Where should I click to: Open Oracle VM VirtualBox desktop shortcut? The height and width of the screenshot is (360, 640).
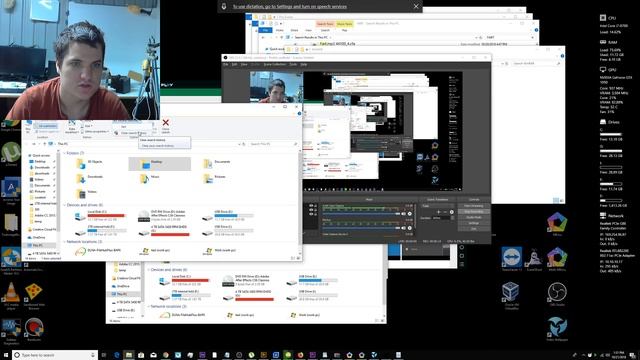point(511,295)
